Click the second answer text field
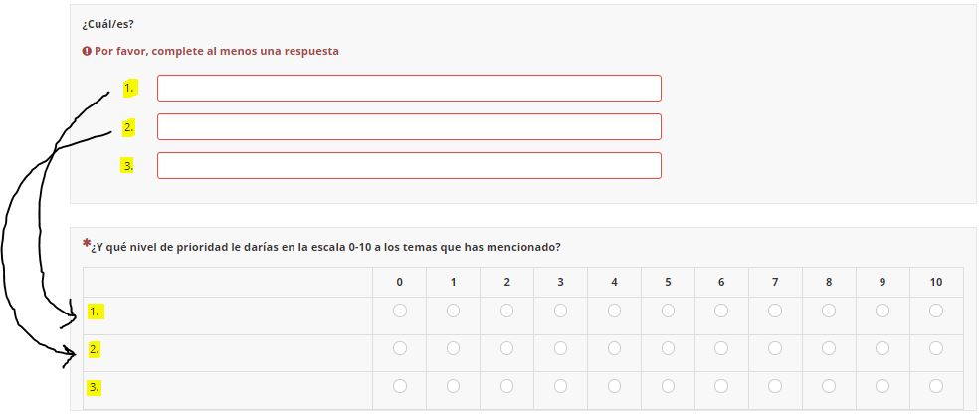980x417 pixels. 409,127
